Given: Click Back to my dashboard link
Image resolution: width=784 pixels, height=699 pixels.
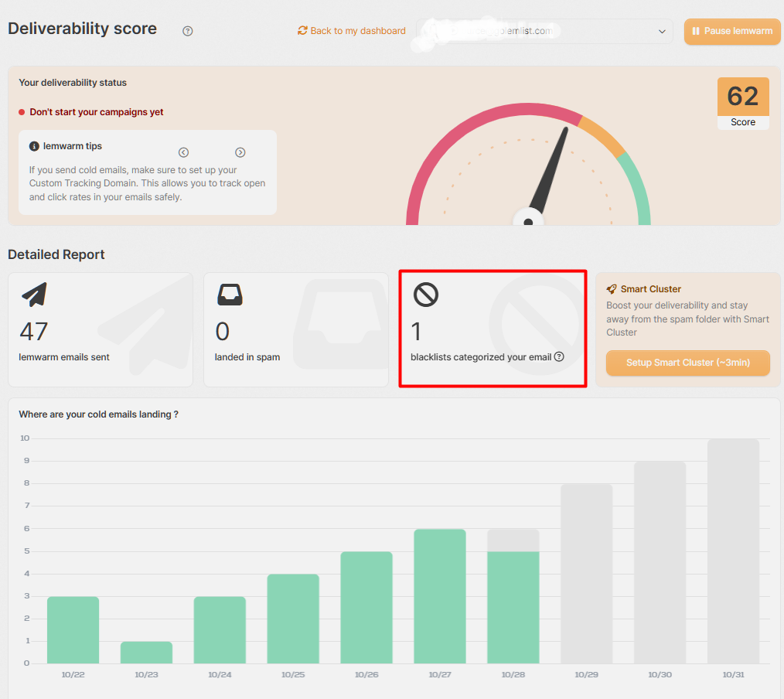Looking at the screenshot, I should tap(352, 31).
